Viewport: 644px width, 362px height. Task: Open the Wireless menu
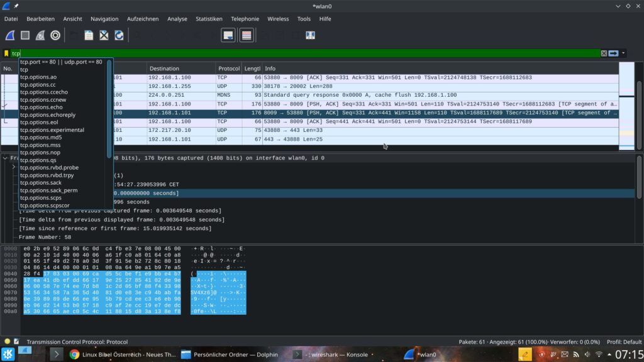278,19
